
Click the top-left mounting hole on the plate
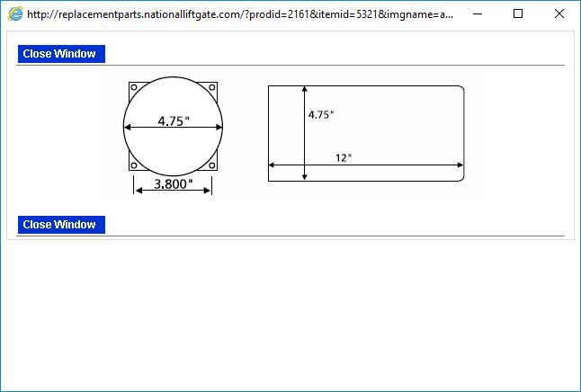134,88
